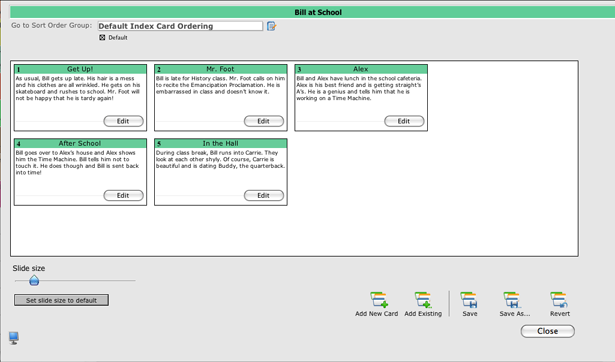The height and width of the screenshot is (362, 615).
Task: Select the After School card title
Action: 80,143
